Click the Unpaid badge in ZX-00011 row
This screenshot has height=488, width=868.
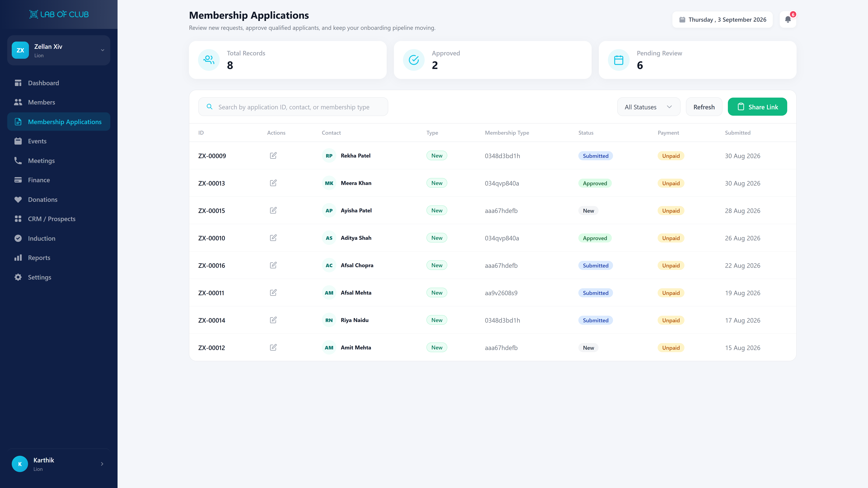coord(671,293)
